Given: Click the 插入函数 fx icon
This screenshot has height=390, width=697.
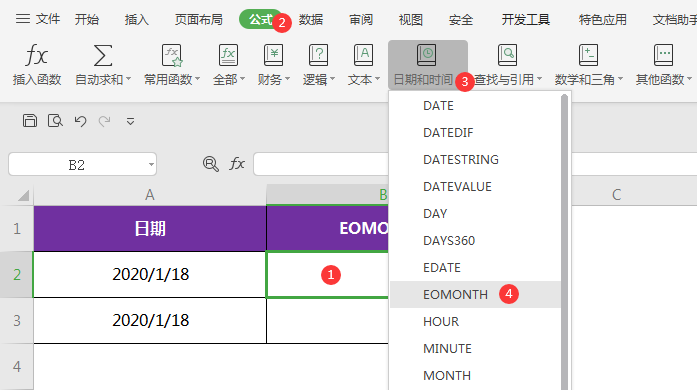Looking at the screenshot, I should point(36,55).
